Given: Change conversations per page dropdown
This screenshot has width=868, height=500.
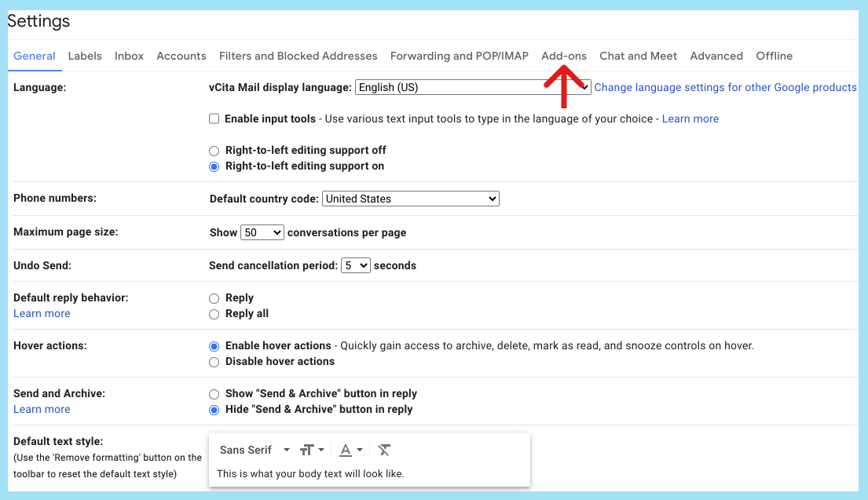Looking at the screenshot, I should [x=262, y=232].
